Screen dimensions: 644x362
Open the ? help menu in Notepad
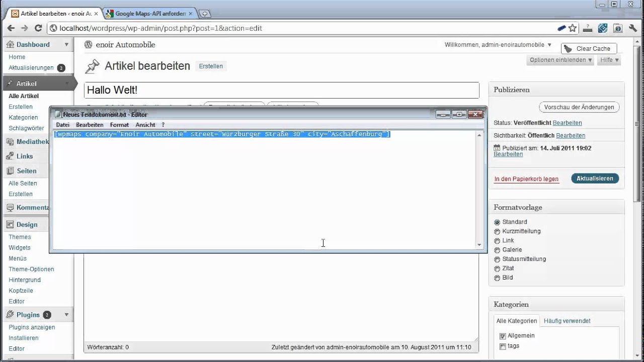point(163,125)
